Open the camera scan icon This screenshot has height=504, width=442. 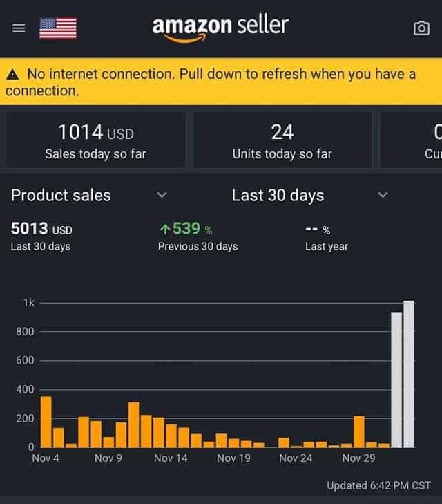point(421,28)
